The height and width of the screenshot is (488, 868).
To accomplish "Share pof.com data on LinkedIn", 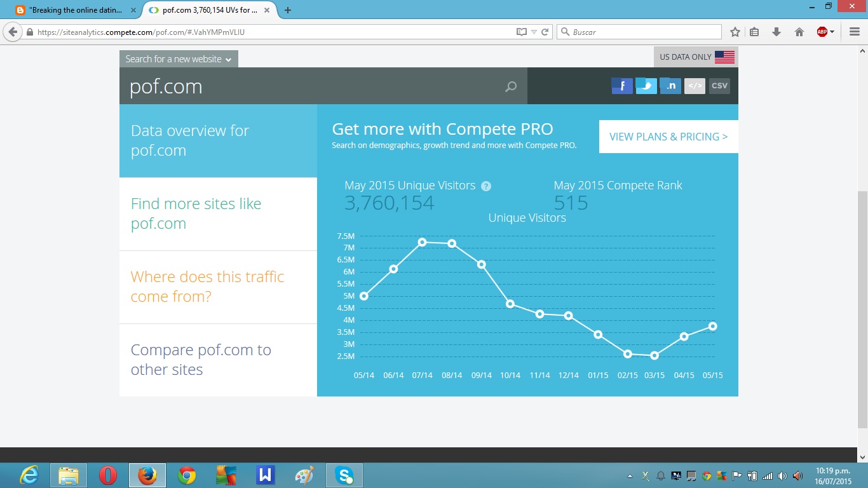I will click(x=670, y=86).
